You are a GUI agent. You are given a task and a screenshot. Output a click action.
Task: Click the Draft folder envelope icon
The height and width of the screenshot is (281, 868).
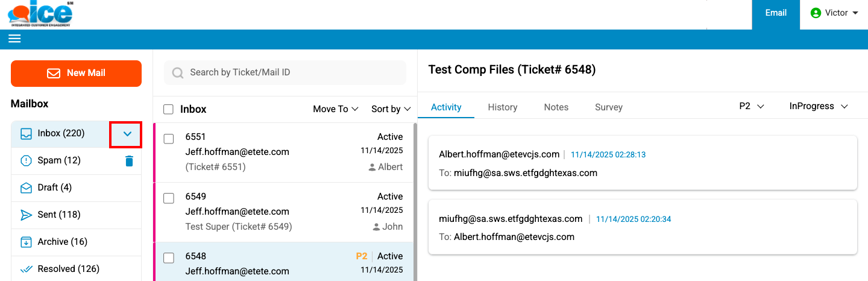coord(26,188)
